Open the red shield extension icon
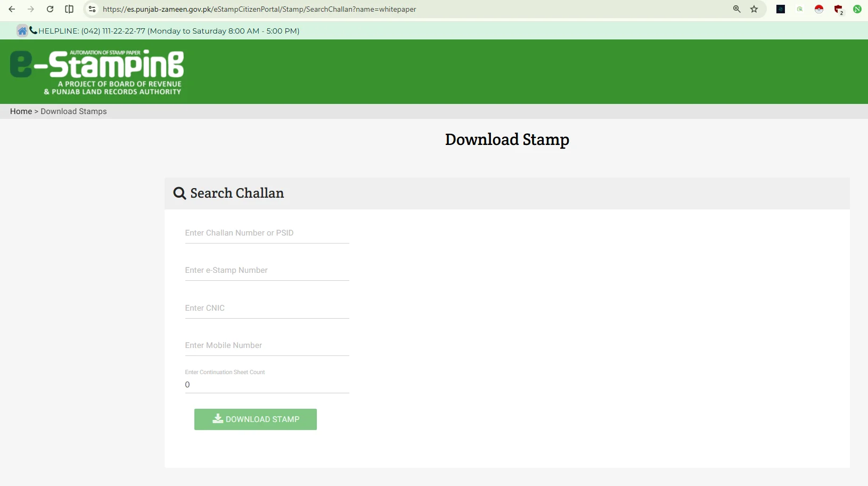 click(838, 9)
